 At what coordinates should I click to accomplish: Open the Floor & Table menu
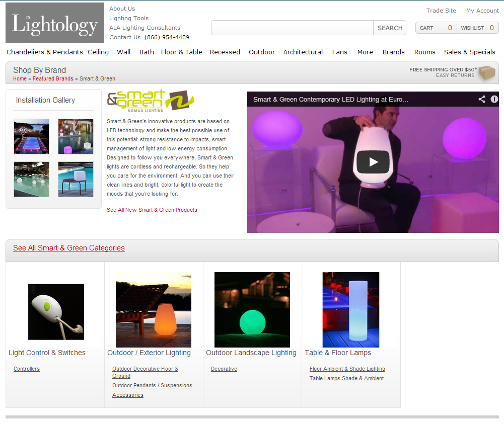pos(182,52)
